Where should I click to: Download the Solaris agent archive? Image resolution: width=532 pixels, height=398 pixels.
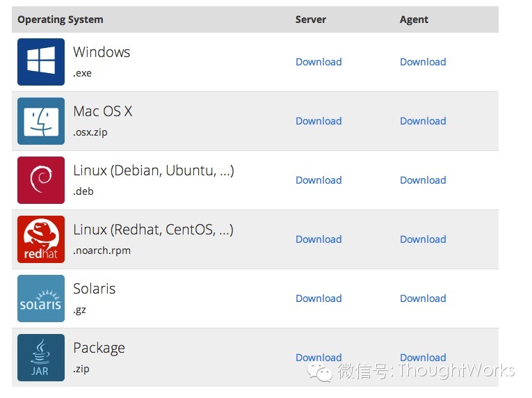(423, 298)
